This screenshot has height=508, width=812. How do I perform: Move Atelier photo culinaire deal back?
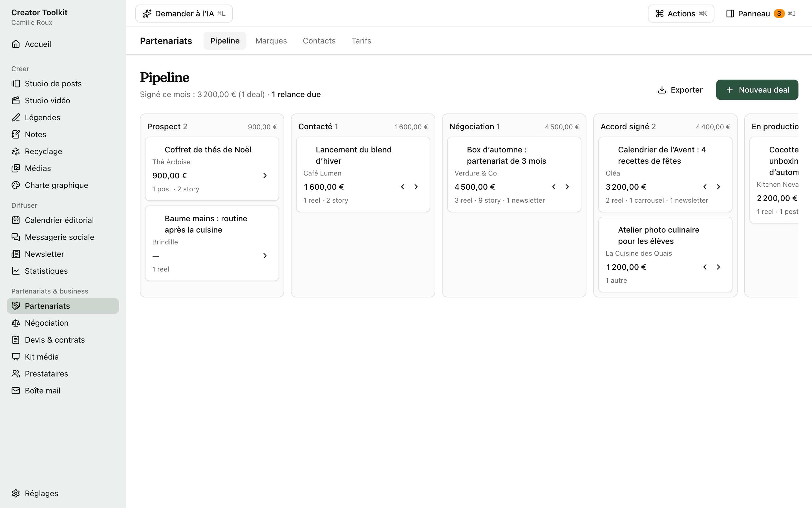click(x=705, y=267)
